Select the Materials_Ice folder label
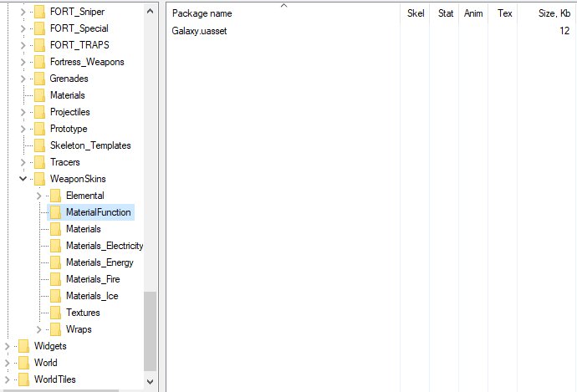This screenshot has width=577, height=392. pos(92,297)
